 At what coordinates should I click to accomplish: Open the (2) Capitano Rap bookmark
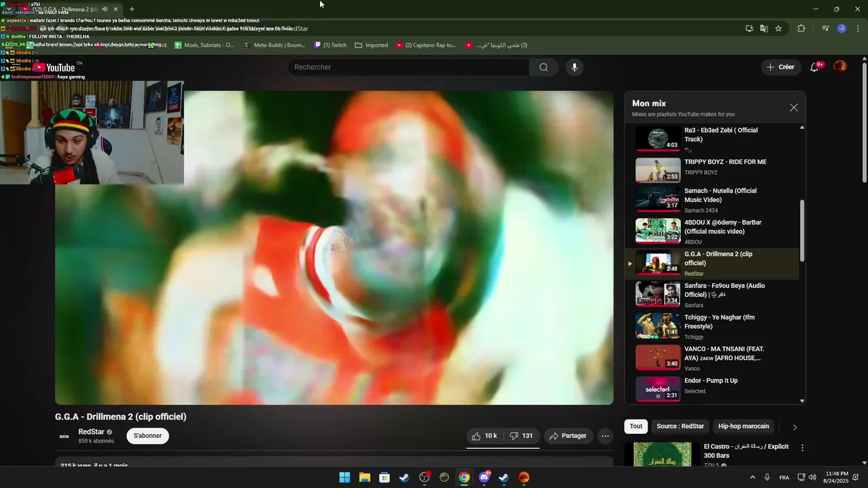click(x=426, y=45)
